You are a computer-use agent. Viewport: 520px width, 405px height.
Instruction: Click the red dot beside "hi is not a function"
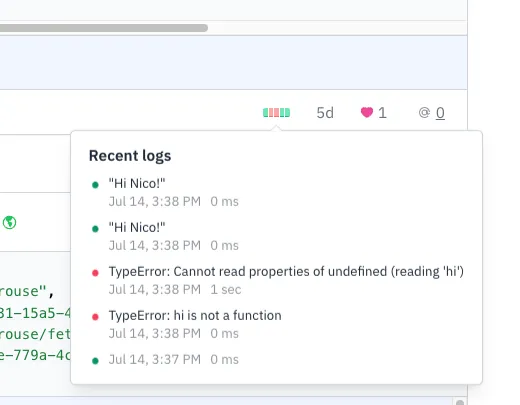[x=95, y=317]
